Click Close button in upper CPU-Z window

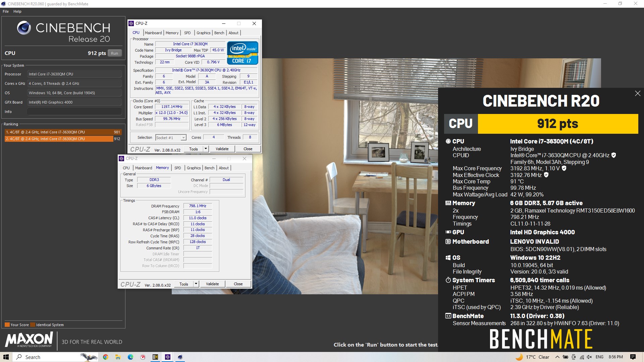pyautogui.click(x=248, y=149)
